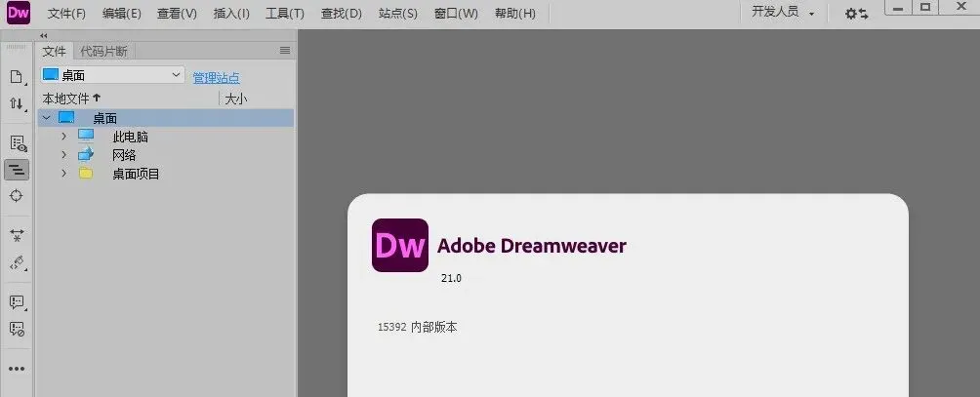
Task: Open the files panel options menu icon
Action: tap(285, 51)
